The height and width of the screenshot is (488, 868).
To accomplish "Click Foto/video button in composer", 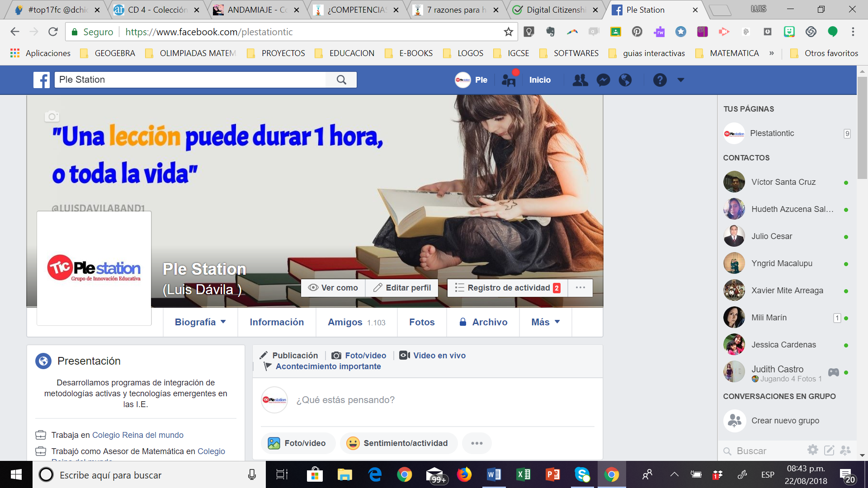I will pos(298,443).
